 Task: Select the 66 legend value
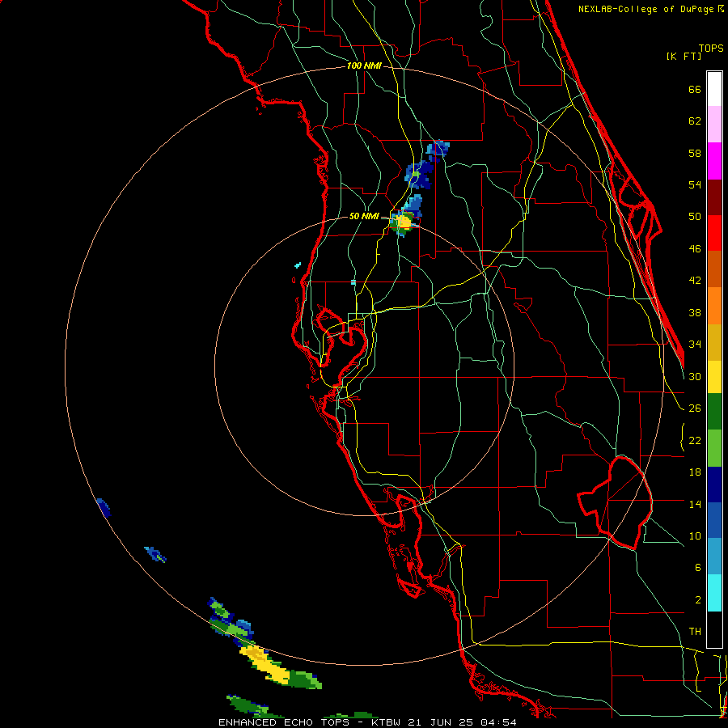695,90
